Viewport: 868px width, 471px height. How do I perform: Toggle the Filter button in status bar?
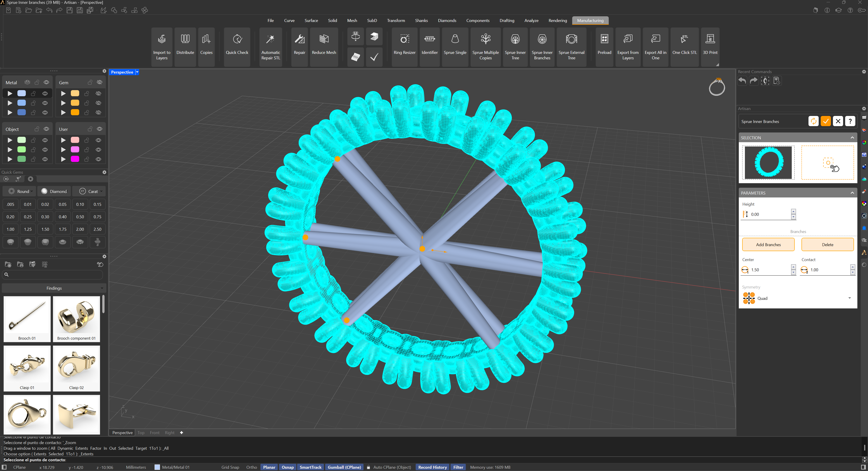pos(458,467)
